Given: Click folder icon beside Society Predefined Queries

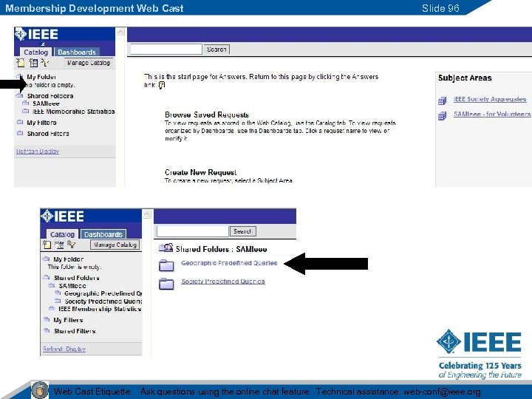Looking at the screenshot, I should pos(166,284).
